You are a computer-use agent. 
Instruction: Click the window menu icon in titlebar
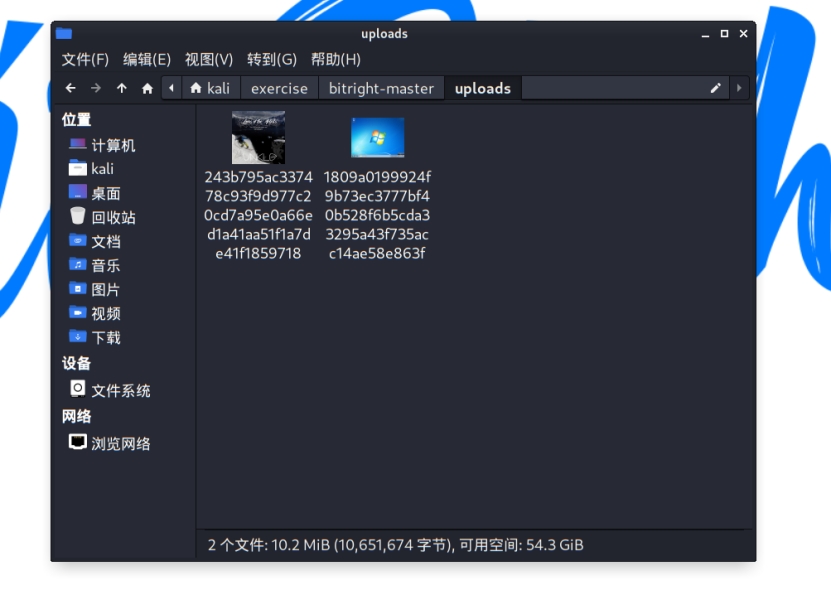[x=64, y=33]
